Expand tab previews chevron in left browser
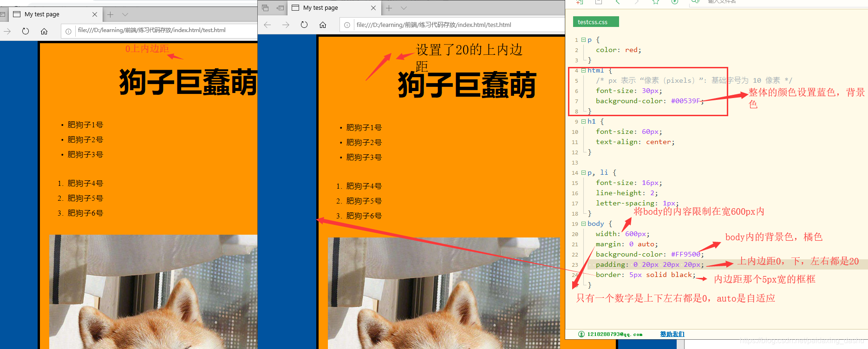The height and width of the screenshot is (349, 868). [125, 14]
